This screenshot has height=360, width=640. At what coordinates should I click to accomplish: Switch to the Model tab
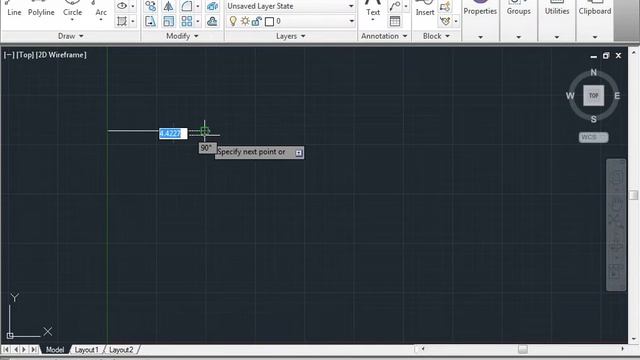pos(55,350)
